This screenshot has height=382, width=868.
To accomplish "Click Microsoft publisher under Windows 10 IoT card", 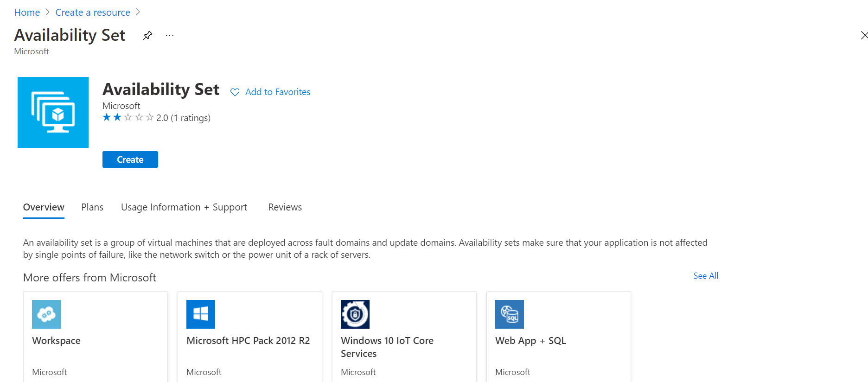I will tap(358, 372).
